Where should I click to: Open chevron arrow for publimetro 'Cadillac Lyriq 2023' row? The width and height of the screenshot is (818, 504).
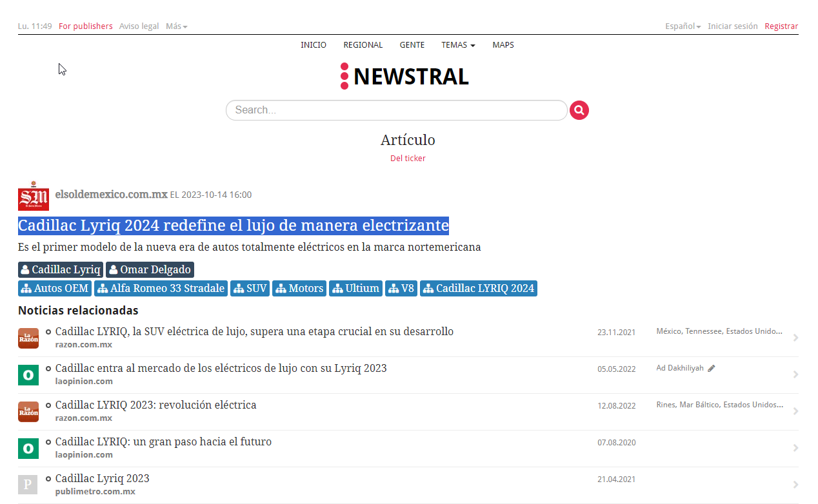click(x=795, y=485)
